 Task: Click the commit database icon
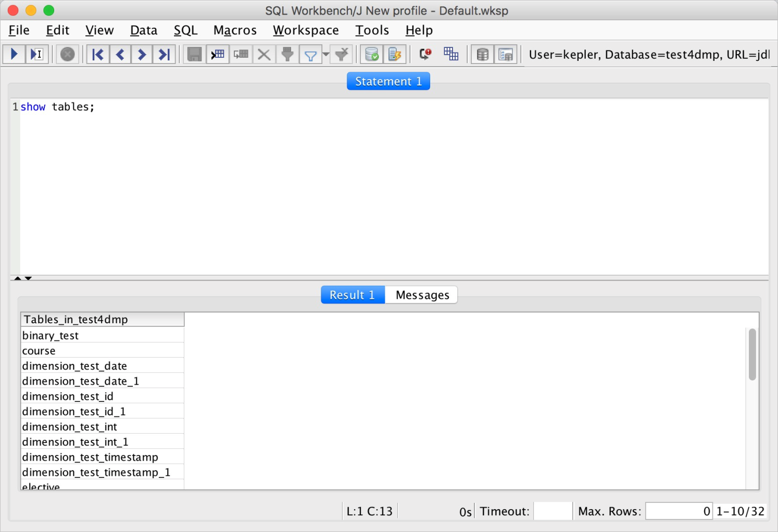(372, 54)
